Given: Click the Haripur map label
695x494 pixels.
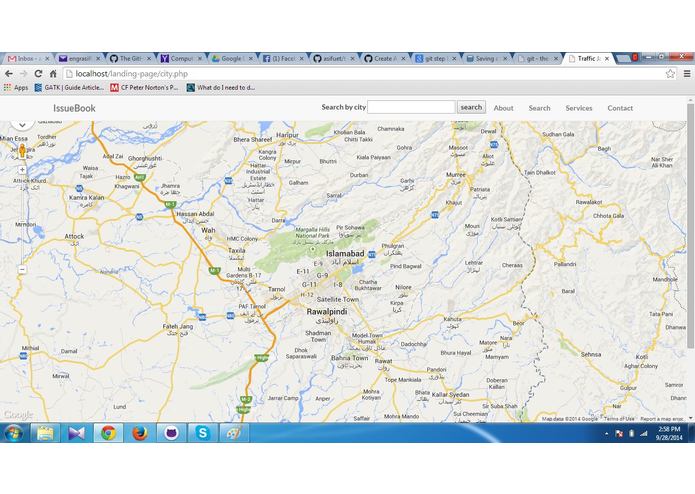Looking at the screenshot, I should 287,135.
